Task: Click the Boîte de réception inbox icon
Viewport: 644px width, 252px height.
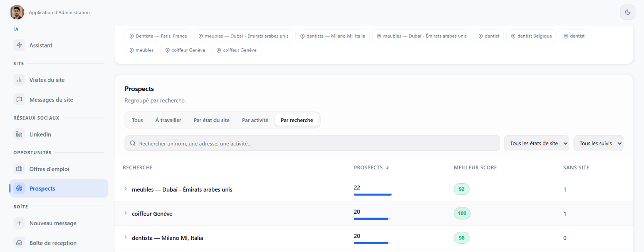Action: pos(19,243)
